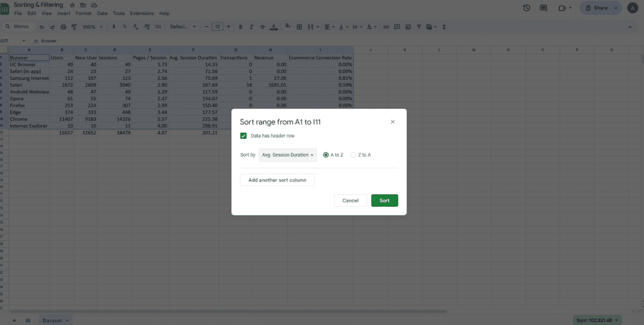Add a new sheet with plus icon

point(14,321)
